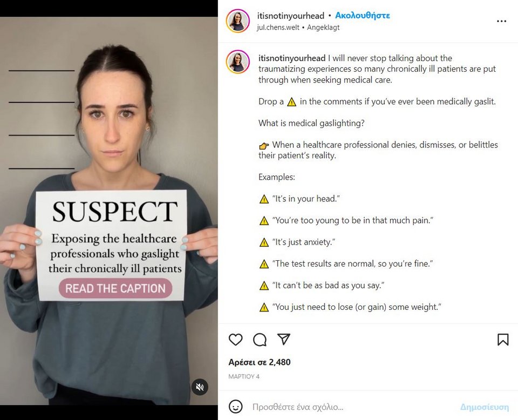Open comments via speech bubble icon
The image size is (518, 420).
point(260,340)
